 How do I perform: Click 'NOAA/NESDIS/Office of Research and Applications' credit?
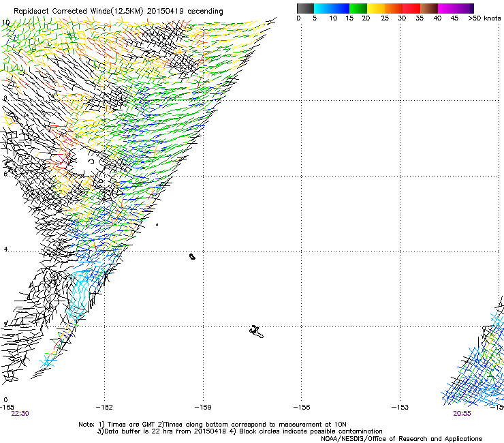point(401,439)
